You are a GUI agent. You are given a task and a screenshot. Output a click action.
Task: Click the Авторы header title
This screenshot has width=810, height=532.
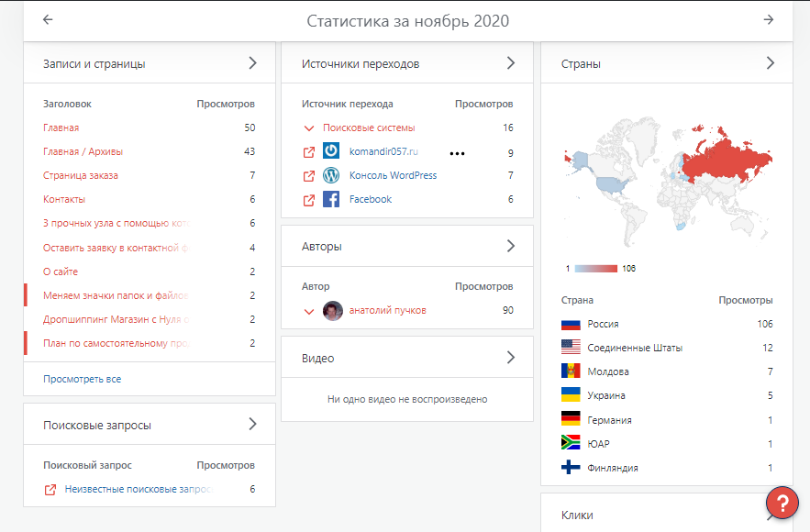click(322, 247)
